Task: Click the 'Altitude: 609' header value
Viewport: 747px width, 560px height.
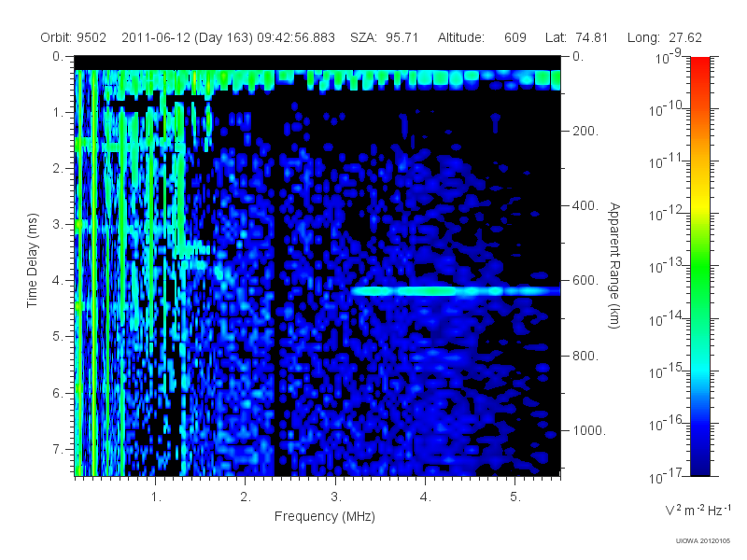Action: (482, 37)
